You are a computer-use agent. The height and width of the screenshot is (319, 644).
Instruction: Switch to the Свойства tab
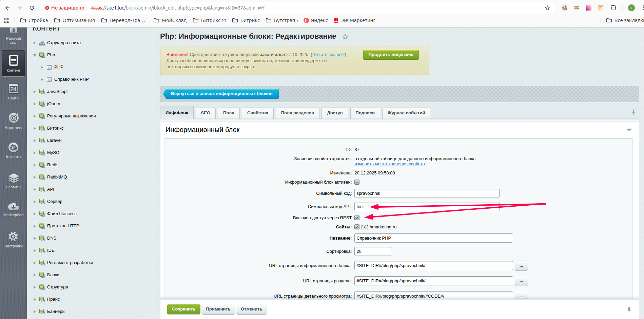[x=257, y=113]
